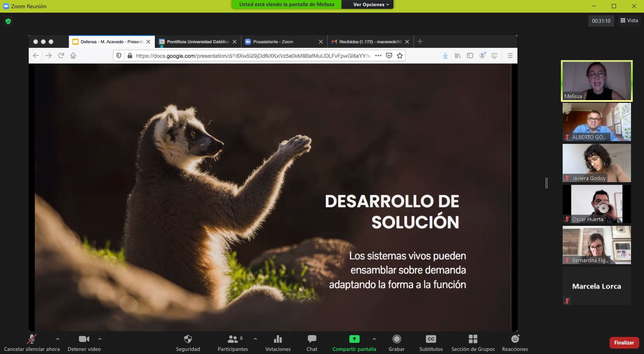This screenshot has height=354, width=644.
Task: Close the Posasistente - Zoom tab
Action: tap(321, 42)
